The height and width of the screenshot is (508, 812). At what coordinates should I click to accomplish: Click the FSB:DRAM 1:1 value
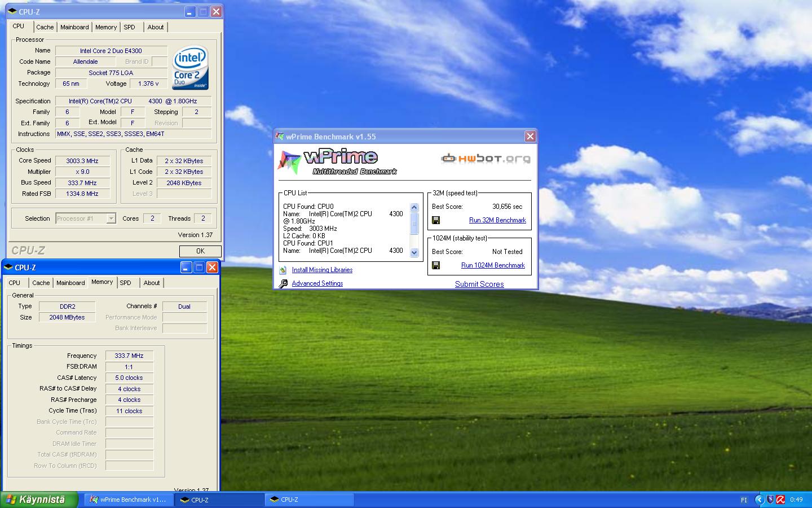pos(129,367)
